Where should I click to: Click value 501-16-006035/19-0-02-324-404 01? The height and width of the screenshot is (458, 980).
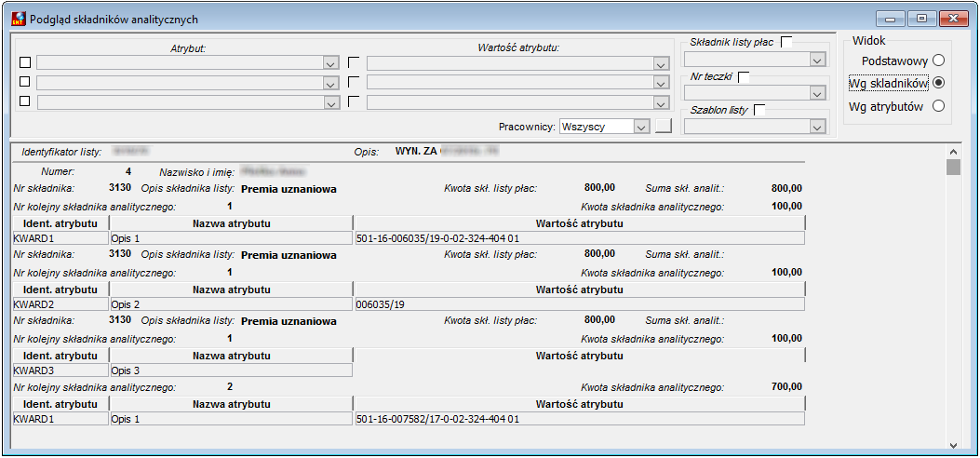point(579,238)
